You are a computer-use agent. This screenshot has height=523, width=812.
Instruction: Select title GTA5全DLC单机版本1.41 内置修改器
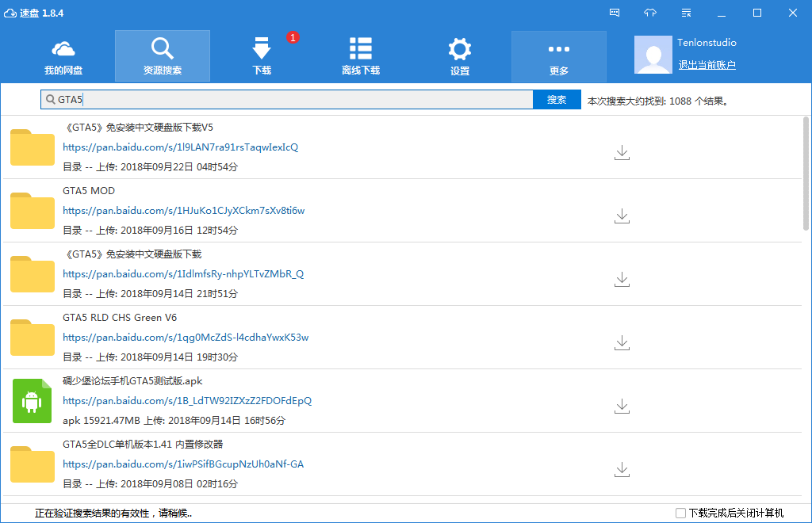[x=143, y=445]
